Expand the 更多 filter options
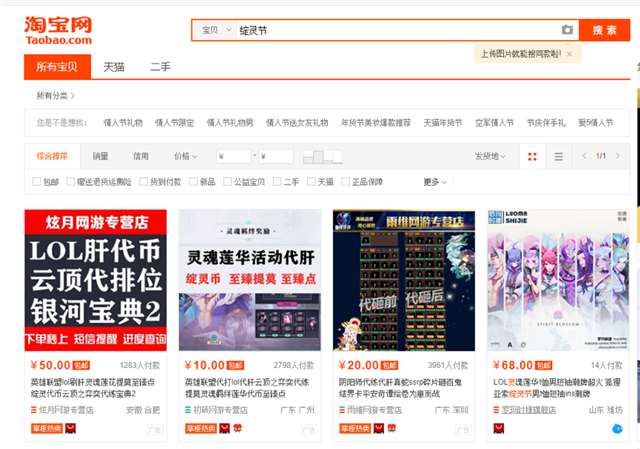The image size is (640, 449). click(435, 182)
